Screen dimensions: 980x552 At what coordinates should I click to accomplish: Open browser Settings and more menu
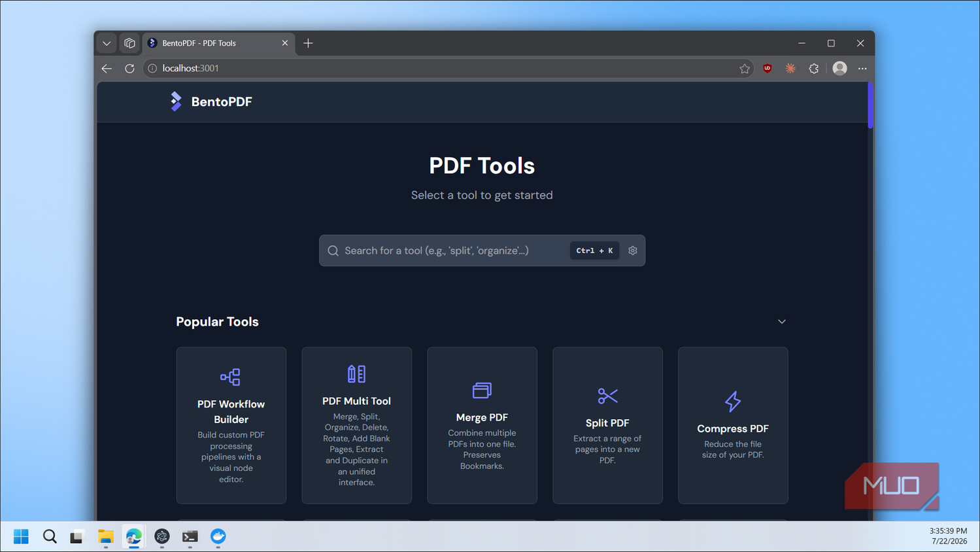tap(862, 68)
